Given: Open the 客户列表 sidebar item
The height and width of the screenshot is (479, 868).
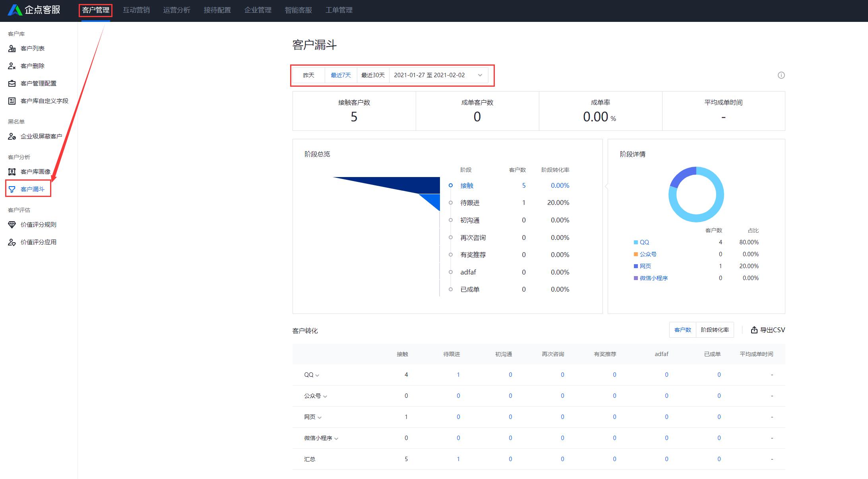Looking at the screenshot, I should coord(33,48).
